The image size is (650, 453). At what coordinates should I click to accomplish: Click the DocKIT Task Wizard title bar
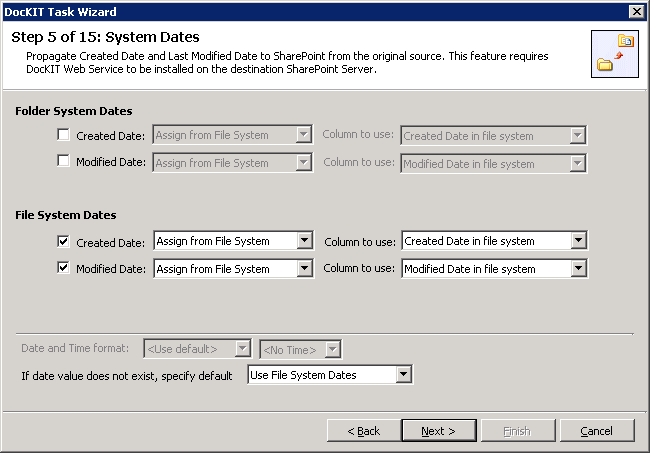tap(300, 11)
